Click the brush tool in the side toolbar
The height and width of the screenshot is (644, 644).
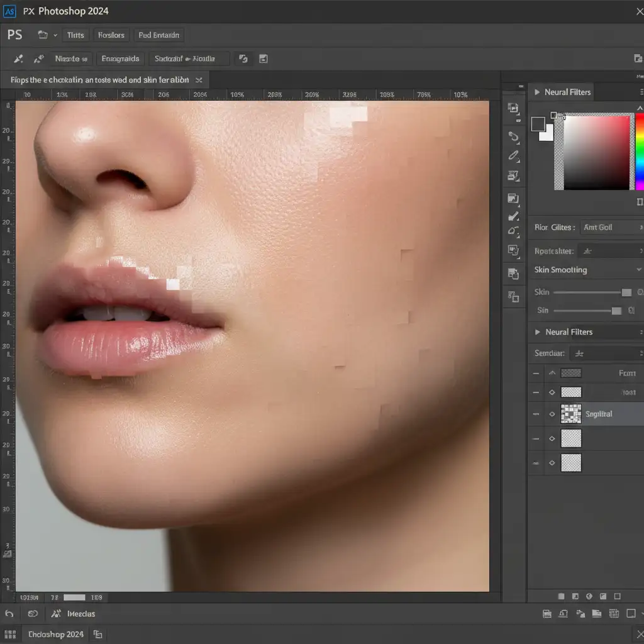tap(514, 216)
